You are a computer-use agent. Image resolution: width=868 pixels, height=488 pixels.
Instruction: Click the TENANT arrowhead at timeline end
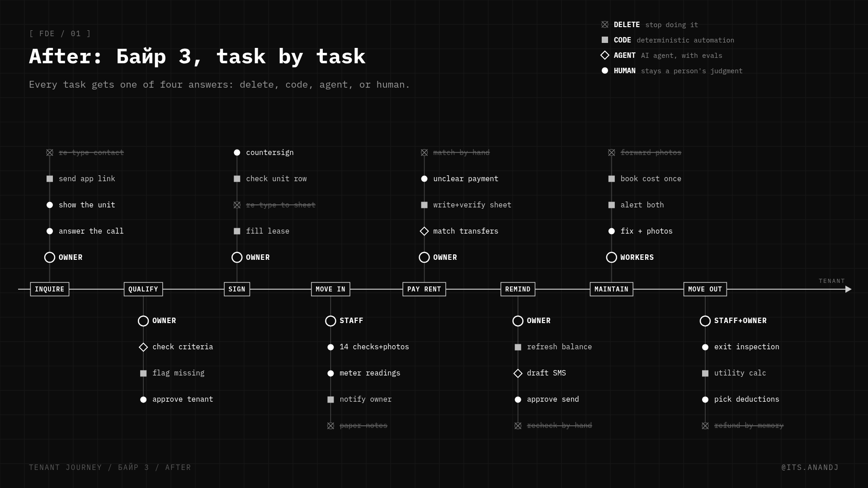(848, 289)
